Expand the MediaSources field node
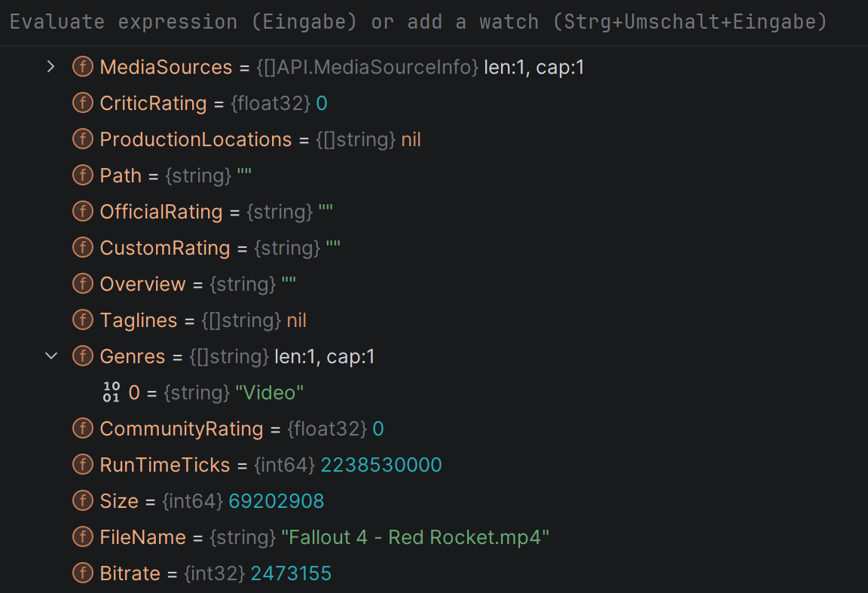This screenshot has height=593, width=868. click(51, 67)
